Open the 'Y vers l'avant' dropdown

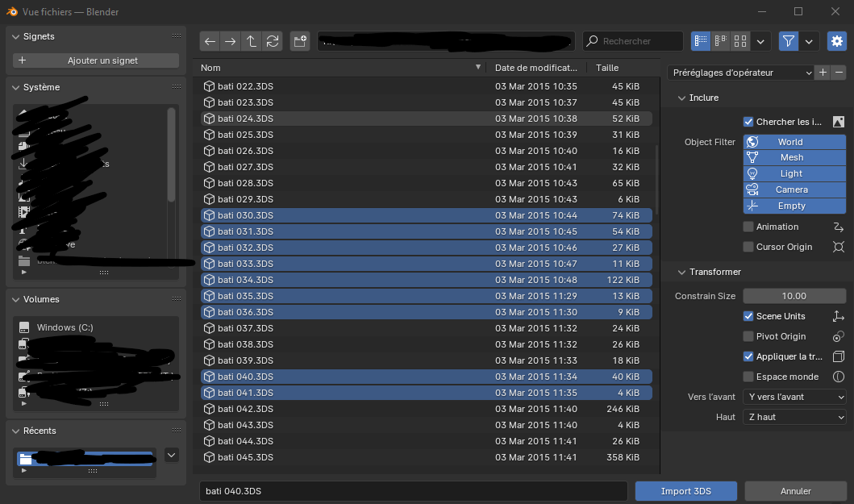coord(794,397)
